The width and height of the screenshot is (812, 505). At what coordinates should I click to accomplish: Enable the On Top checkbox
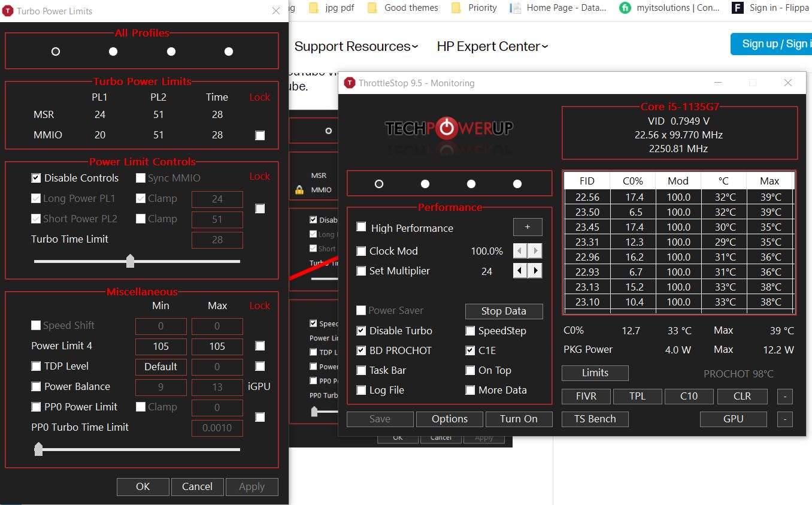[x=470, y=370]
